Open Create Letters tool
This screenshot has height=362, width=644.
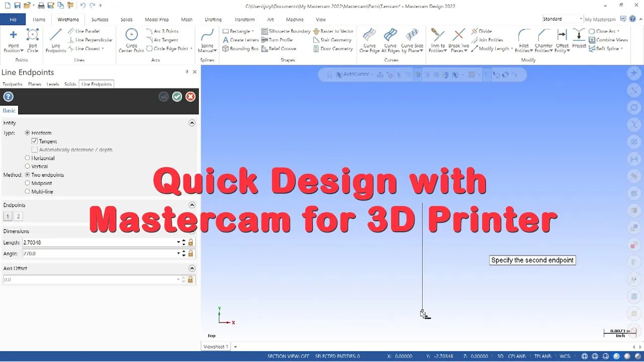[240, 40]
